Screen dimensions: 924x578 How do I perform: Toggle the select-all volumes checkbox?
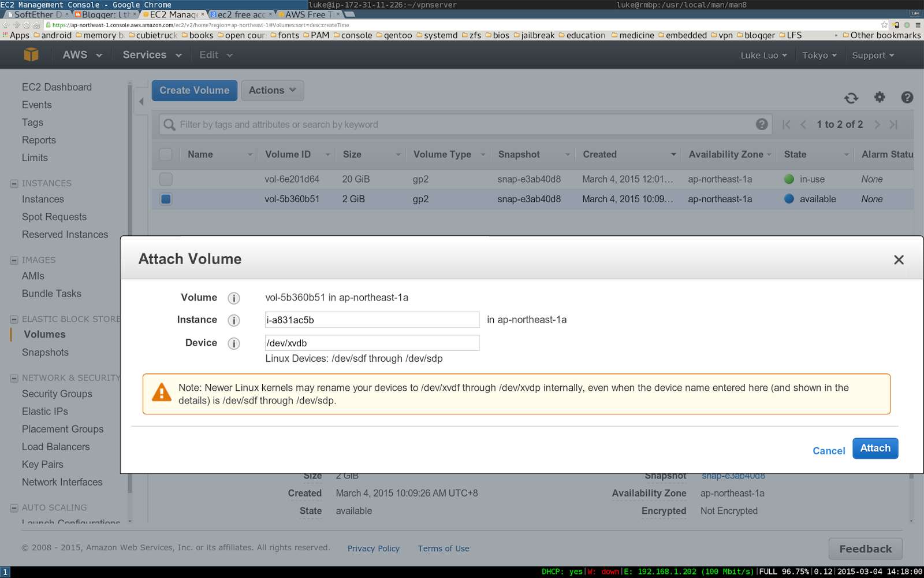coord(166,154)
